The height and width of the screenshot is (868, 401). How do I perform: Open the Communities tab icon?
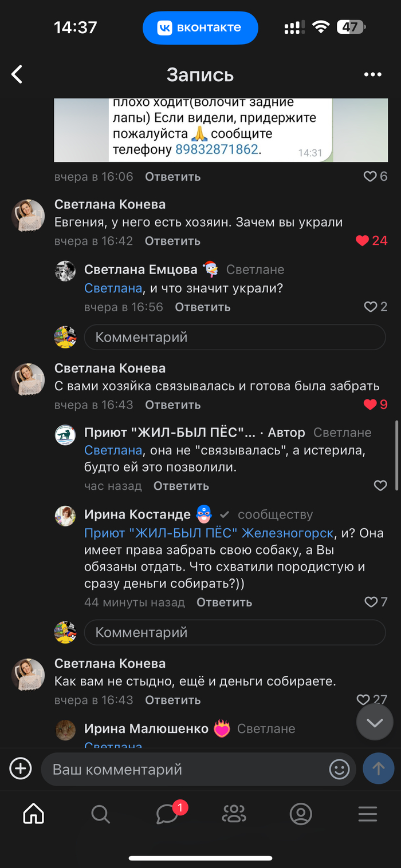pyautogui.click(x=234, y=814)
